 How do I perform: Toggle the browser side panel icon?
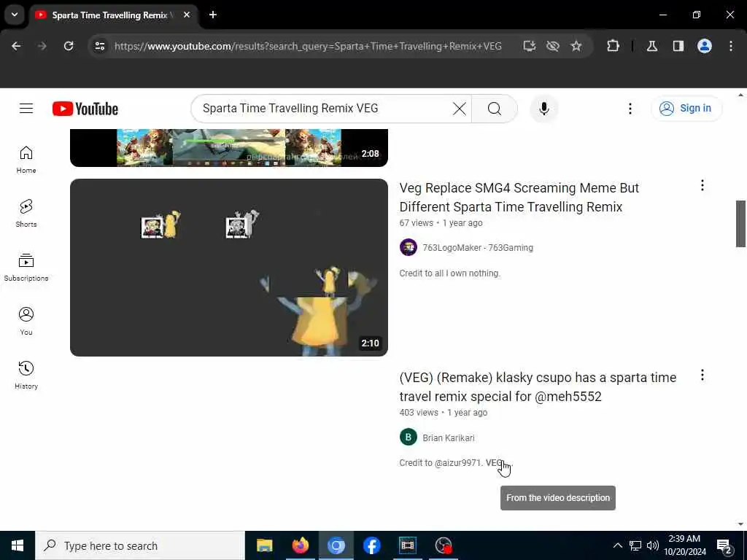click(x=678, y=46)
